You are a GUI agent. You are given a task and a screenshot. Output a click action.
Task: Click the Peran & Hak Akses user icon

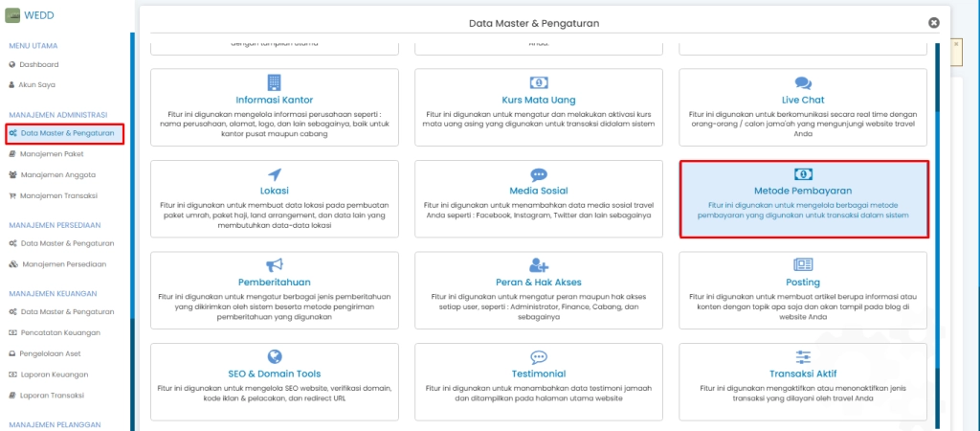[539, 265]
